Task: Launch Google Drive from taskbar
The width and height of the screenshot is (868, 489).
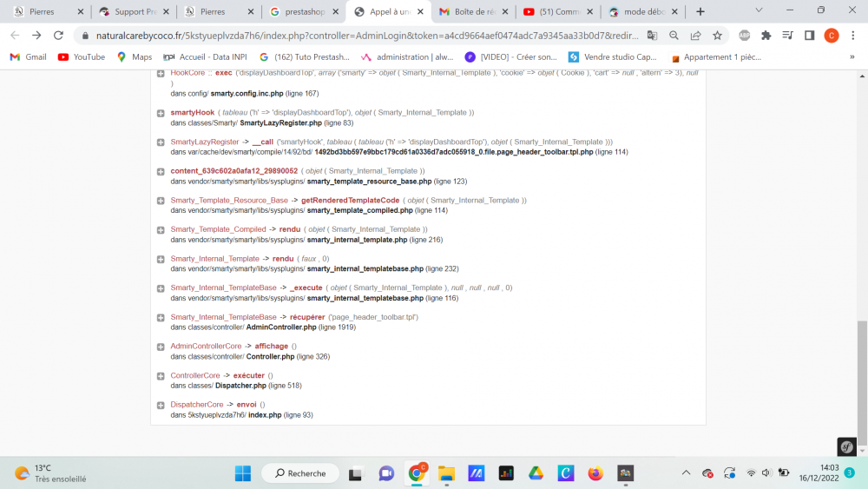Action: click(536, 473)
